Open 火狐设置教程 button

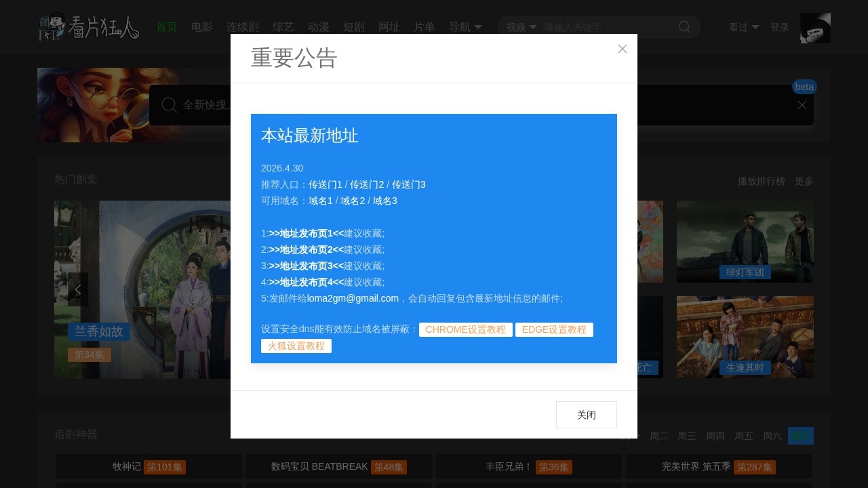[x=296, y=346]
